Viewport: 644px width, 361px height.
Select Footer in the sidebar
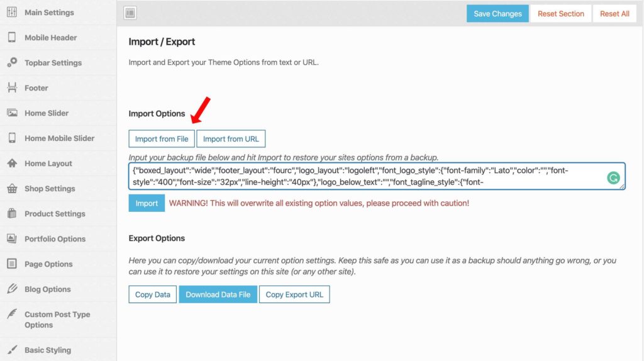click(58, 87)
